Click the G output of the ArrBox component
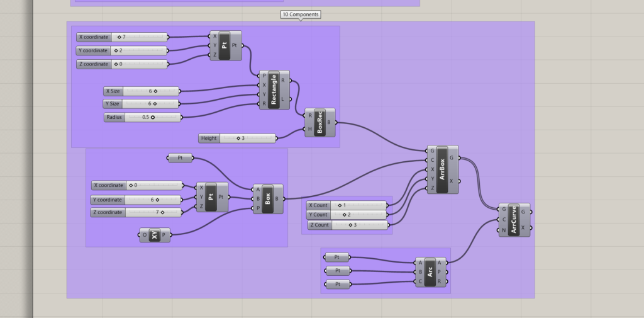Image resolution: width=644 pixels, height=318 pixels. point(452,158)
